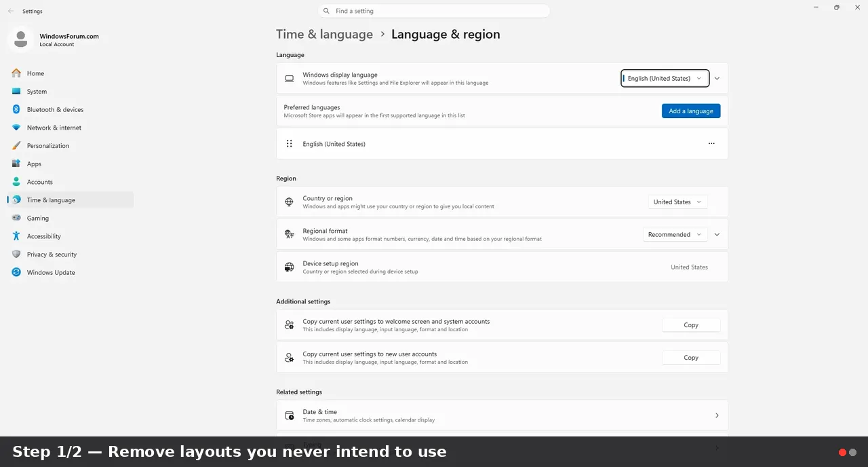Screen dimensions: 868x467
Task: Click the Windows display language laptop icon
Action: 290,79
